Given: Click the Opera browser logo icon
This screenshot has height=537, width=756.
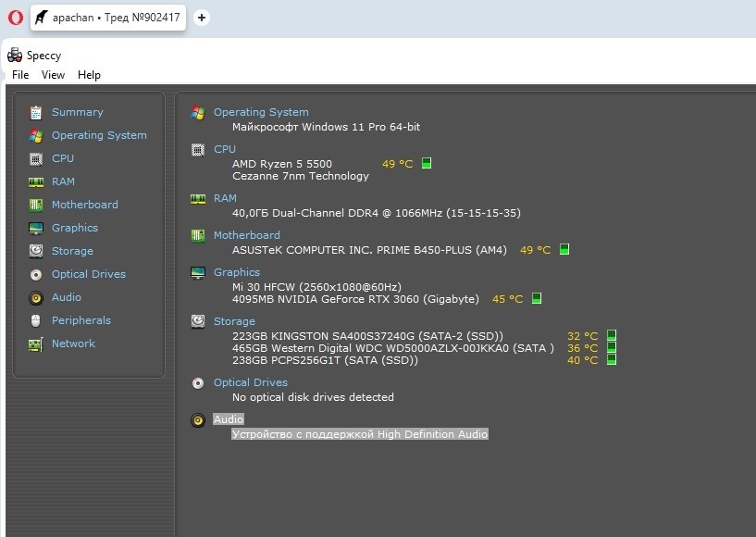Looking at the screenshot, I should pos(15,18).
